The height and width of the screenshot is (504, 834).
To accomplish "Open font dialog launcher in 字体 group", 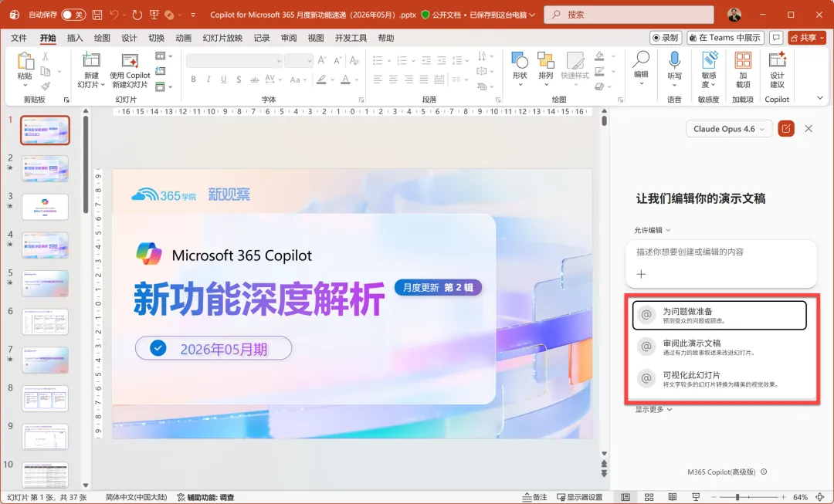I will click(x=361, y=100).
